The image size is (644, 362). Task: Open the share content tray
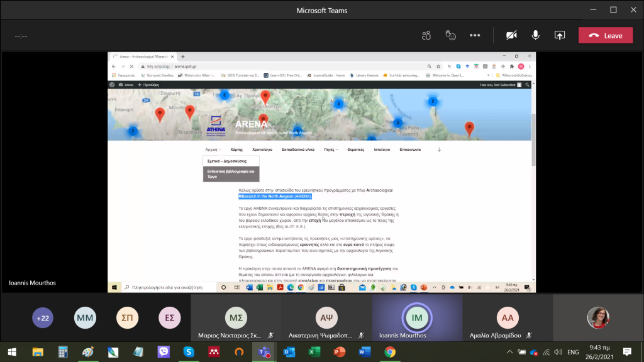point(559,36)
